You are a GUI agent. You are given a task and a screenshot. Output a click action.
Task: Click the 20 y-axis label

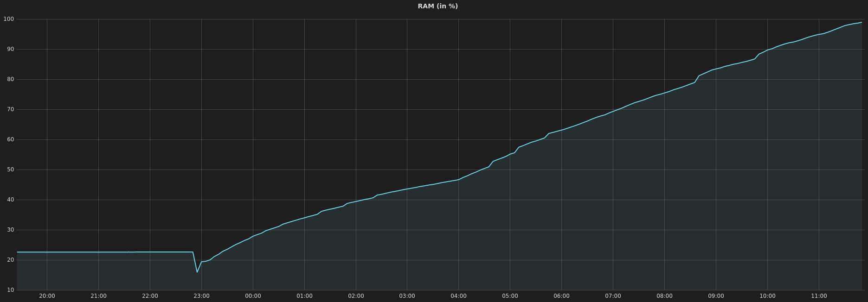tap(10, 260)
